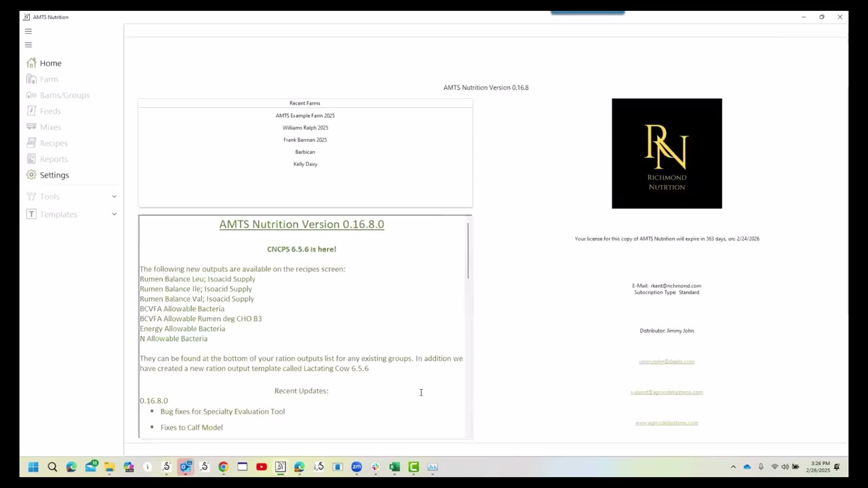Open the Settings page in the sidebar

[47, 175]
